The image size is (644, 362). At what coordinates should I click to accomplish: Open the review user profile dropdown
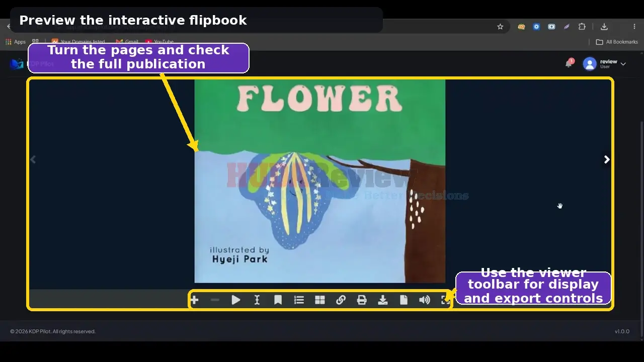pyautogui.click(x=604, y=64)
